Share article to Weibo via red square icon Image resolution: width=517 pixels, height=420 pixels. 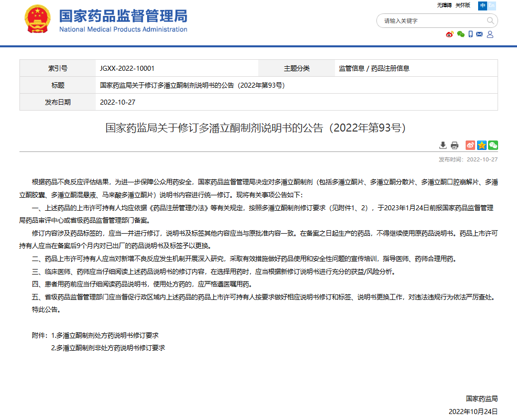(x=470, y=145)
